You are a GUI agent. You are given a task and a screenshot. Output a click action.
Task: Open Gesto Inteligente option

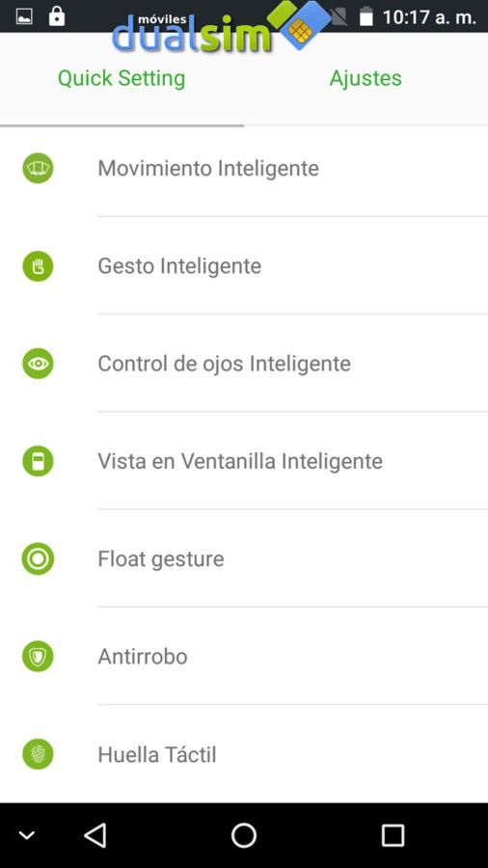click(244, 266)
